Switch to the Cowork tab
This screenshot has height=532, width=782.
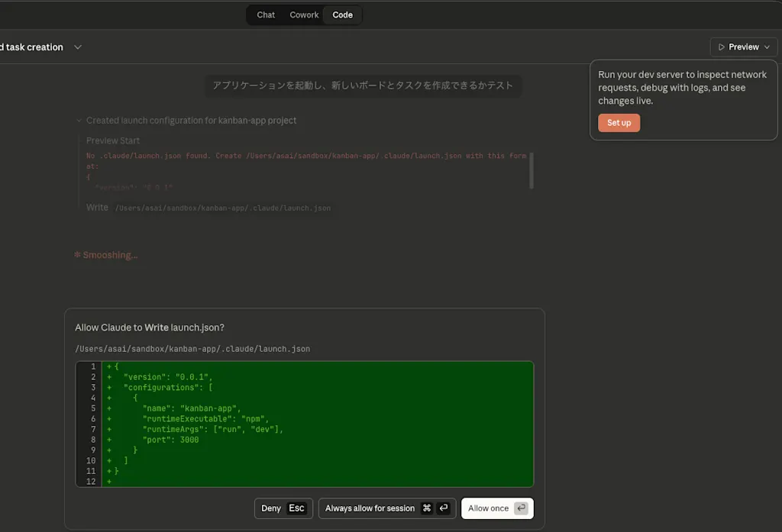click(x=304, y=15)
